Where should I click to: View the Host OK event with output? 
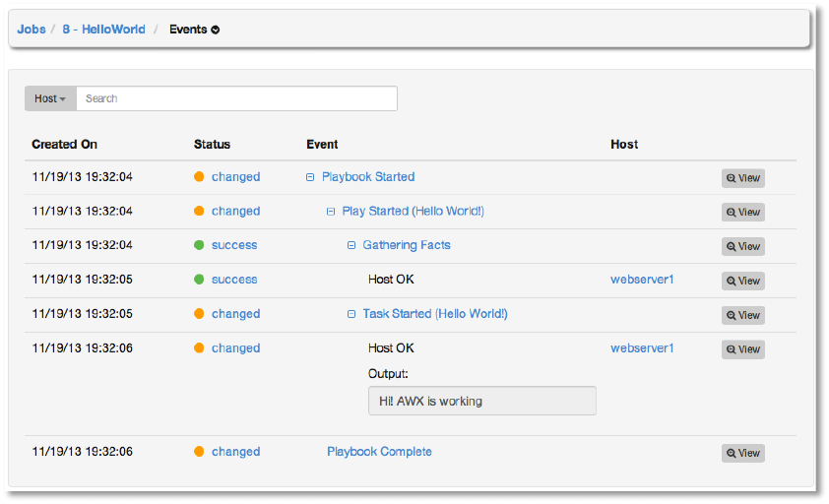tap(742, 349)
